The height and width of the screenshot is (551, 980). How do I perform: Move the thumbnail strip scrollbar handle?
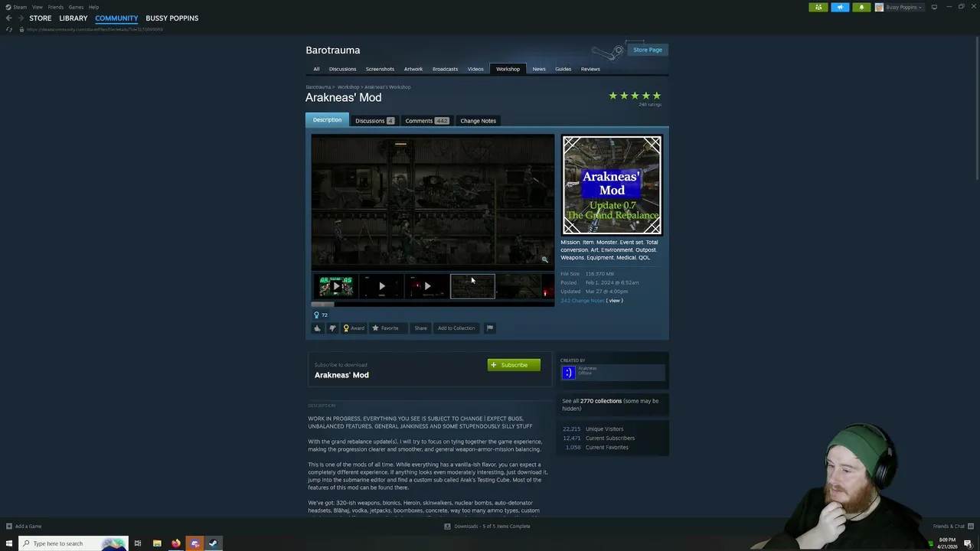(322, 305)
